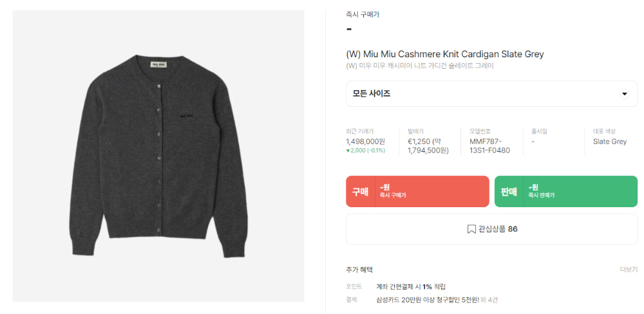Image resolution: width=644 pixels, height=314 pixels.
Task: Open the 모든 사이즈 size selector
Action: coord(491,93)
